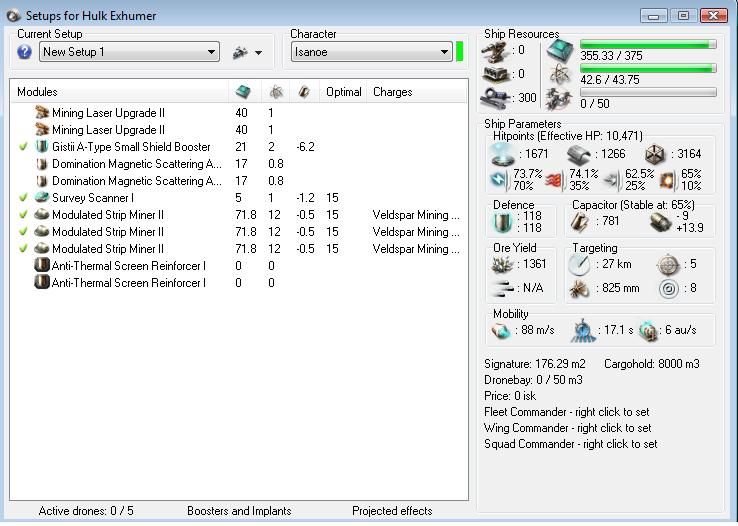This screenshot has width=738, height=526.
Task: Click the Fleet Commander setting line
Action: coord(566,412)
